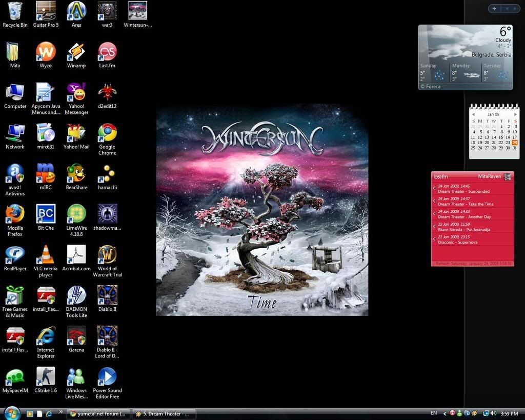Select the Mozilla Firefox desktop icon
The height and width of the screenshot is (420, 525).
click(x=15, y=214)
